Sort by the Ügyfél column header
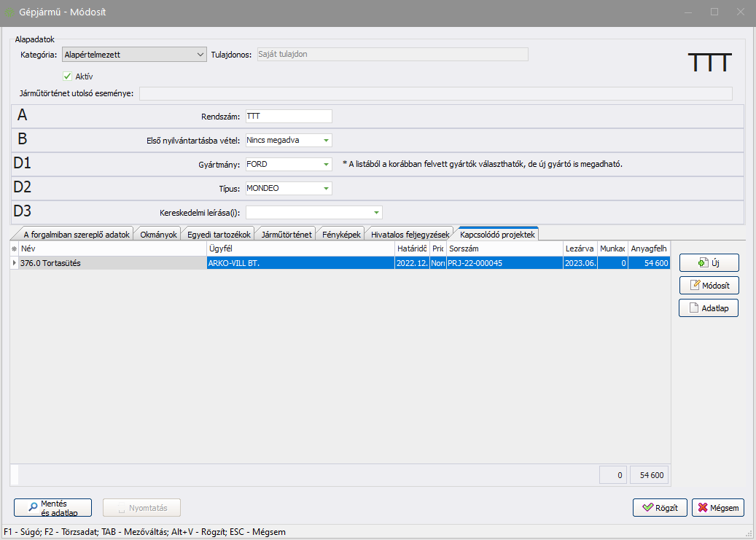This screenshot has height=540, width=756. click(300, 249)
